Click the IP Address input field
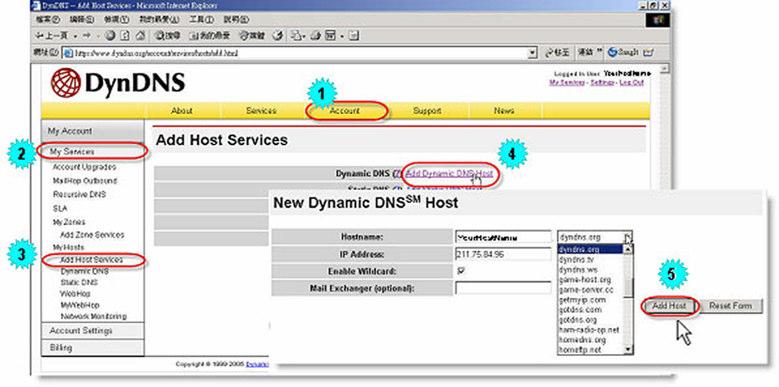 pyautogui.click(x=503, y=254)
